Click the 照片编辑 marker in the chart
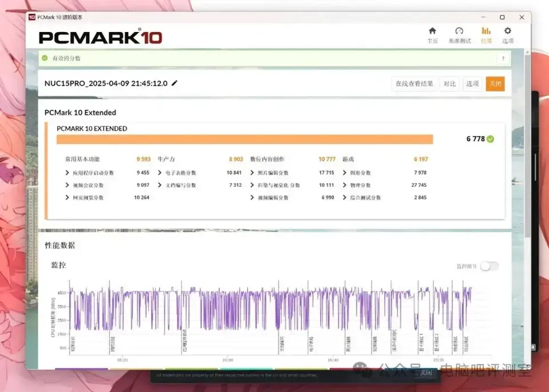 [348, 344]
